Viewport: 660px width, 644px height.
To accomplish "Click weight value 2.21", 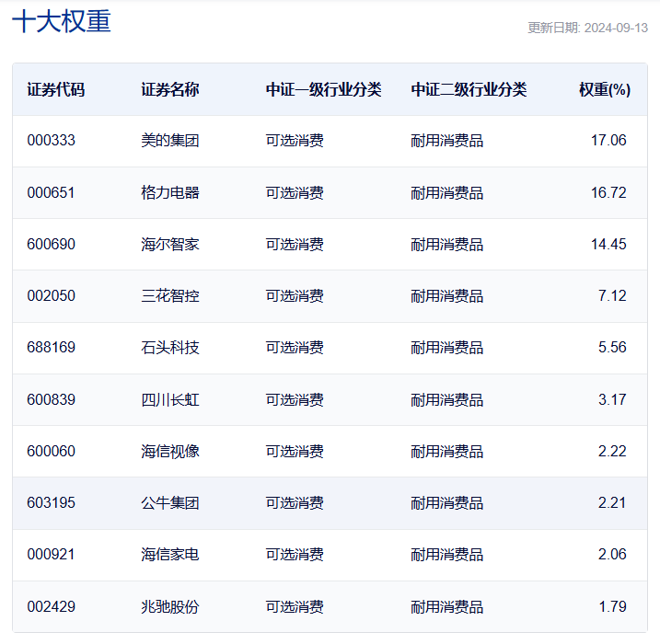I will pyautogui.click(x=612, y=502).
